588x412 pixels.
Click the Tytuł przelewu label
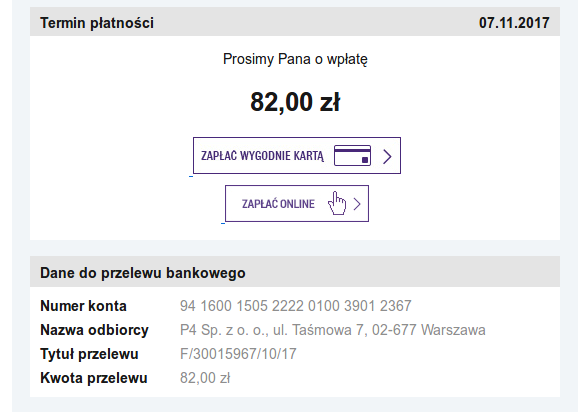(x=89, y=354)
